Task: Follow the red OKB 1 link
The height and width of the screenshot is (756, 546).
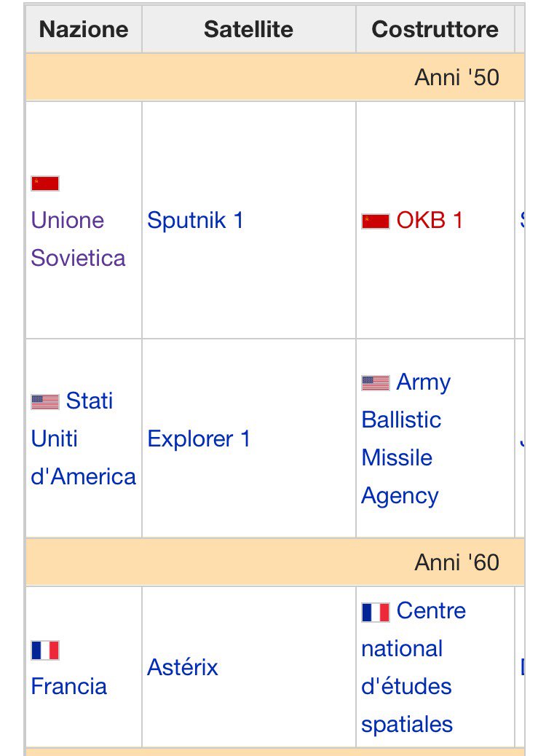Action: point(430,220)
